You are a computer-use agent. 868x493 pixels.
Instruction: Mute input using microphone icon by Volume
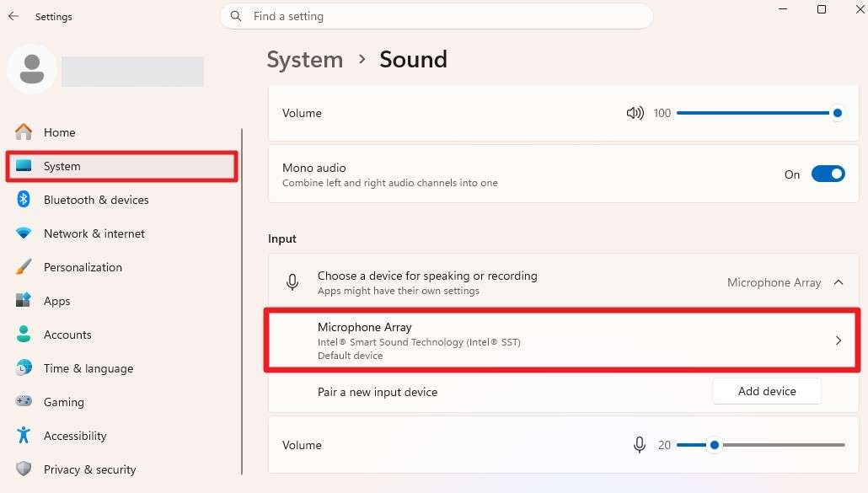click(640, 444)
